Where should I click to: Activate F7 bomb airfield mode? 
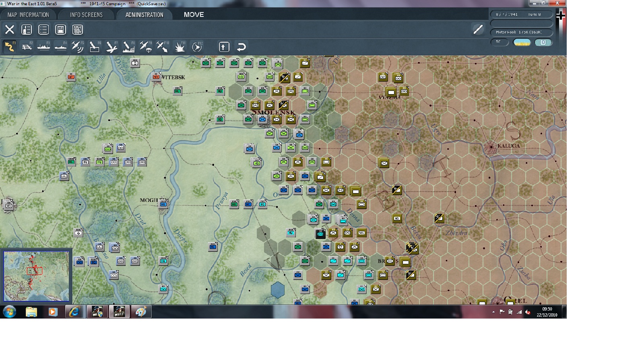(x=111, y=47)
